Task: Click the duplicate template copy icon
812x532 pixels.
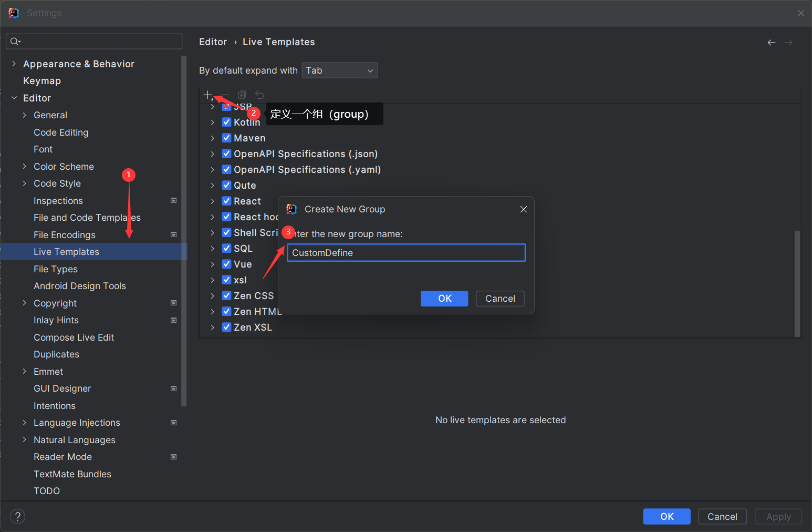Action: pyautogui.click(x=242, y=95)
